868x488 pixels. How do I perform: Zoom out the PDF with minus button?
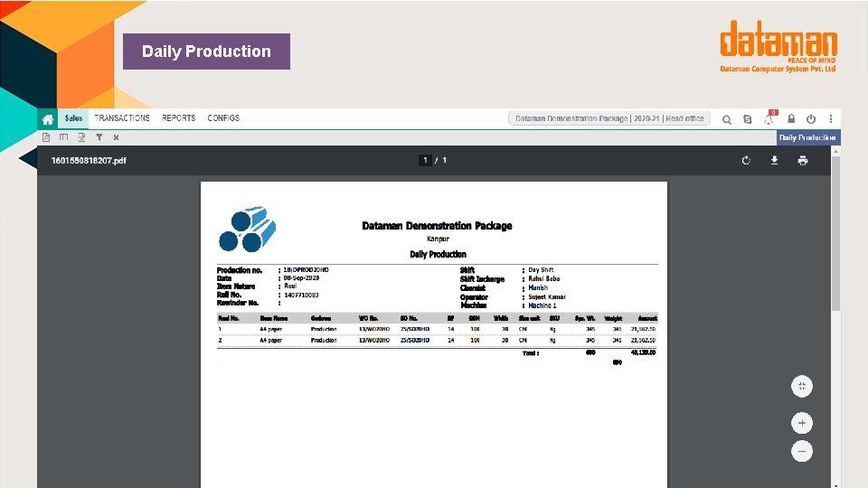coord(802,452)
